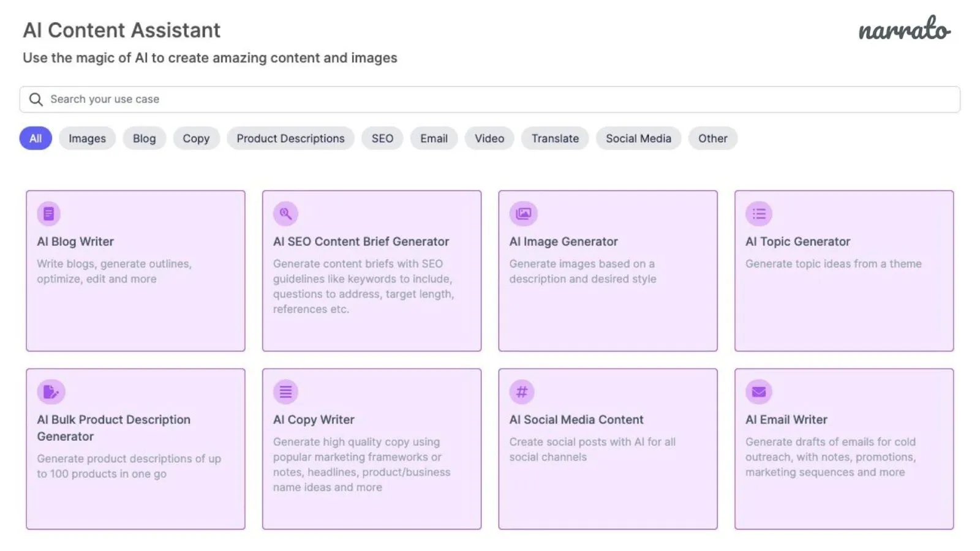980x551 pixels.
Task: Click the Search your use case field
Action: tap(245, 99)
